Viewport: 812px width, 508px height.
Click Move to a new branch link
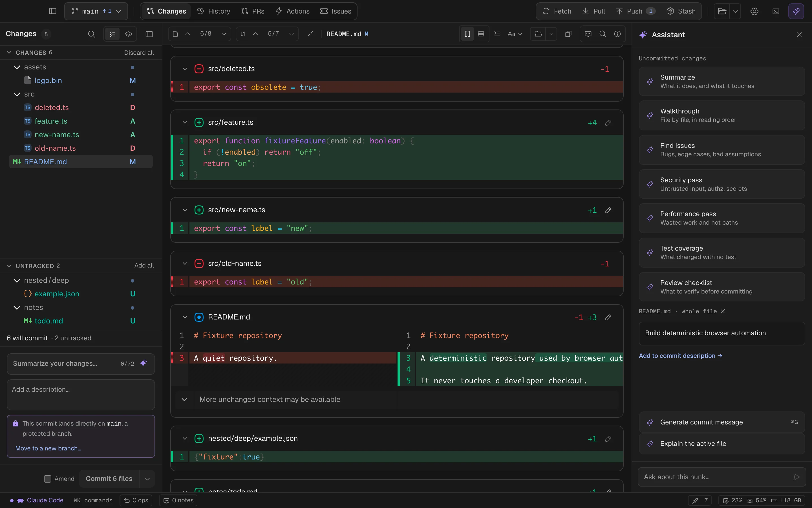[48, 448]
